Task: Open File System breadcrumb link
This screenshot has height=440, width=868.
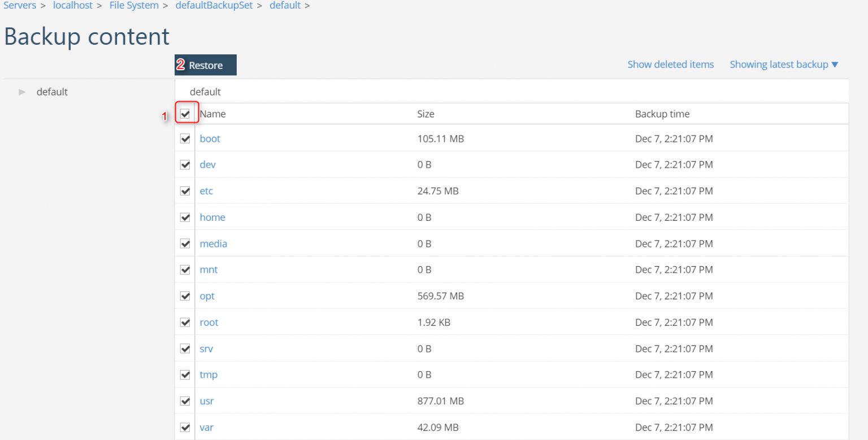Action: coord(134,6)
